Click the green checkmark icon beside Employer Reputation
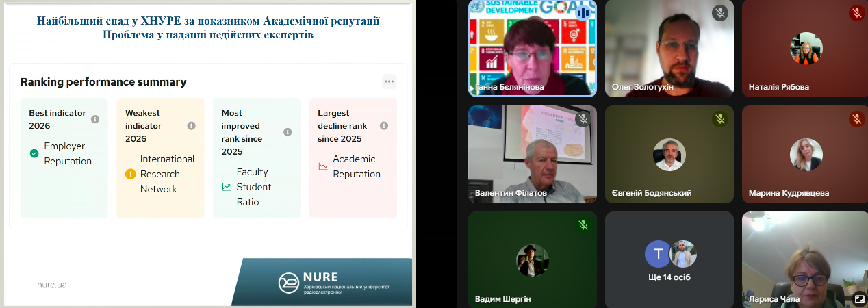The image size is (868, 308). [34, 153]
